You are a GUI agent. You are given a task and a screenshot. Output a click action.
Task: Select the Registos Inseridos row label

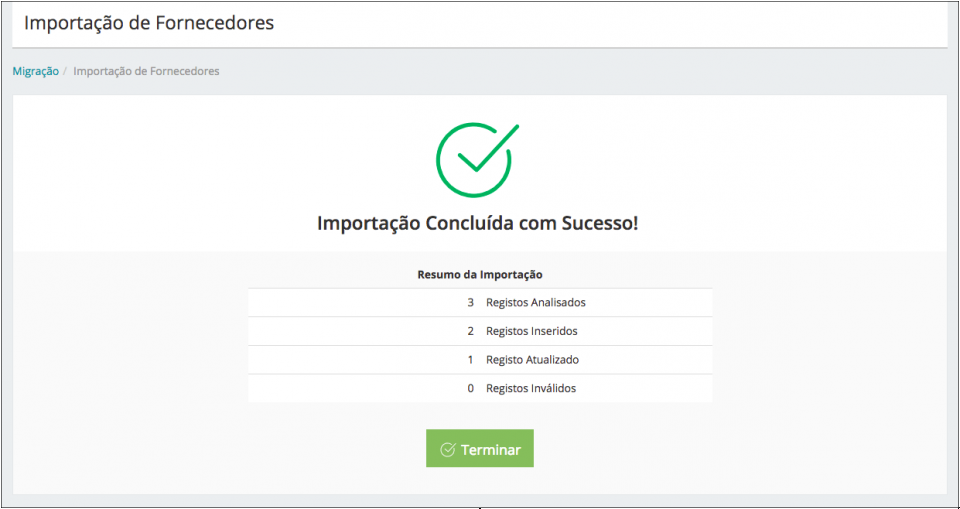coord(531,331)
